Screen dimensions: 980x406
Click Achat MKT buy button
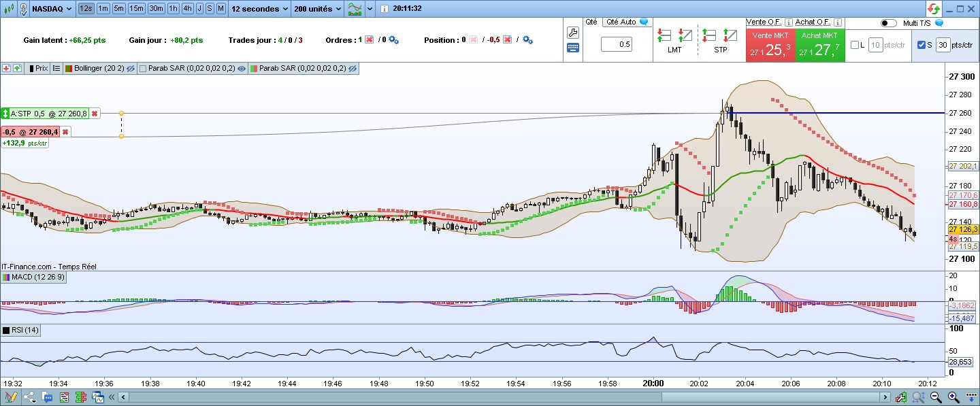pos(820,45)
